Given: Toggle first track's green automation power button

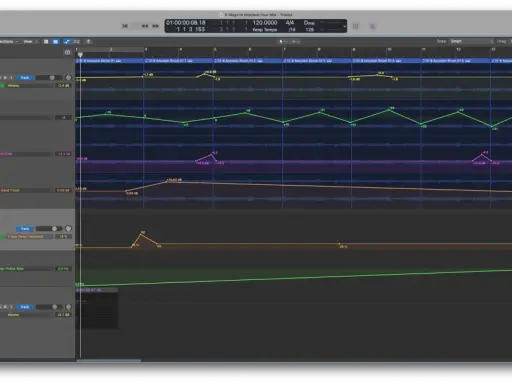Looking at the screenshot, I should click(x=2, y=86).
